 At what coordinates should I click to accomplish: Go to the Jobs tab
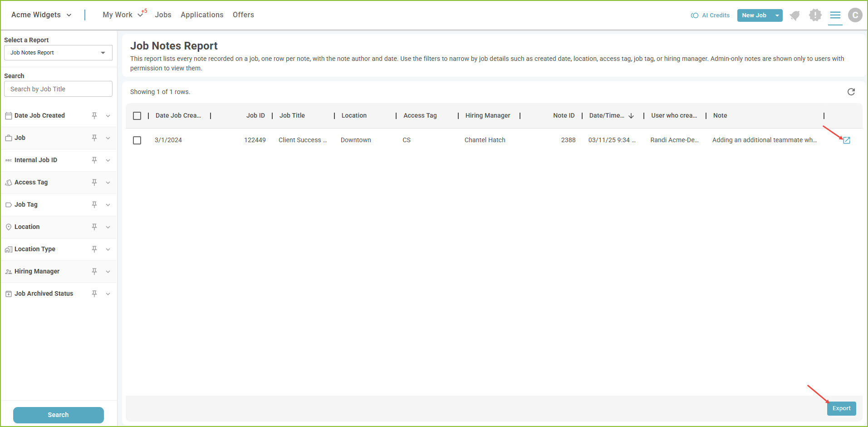click(163, 15)
